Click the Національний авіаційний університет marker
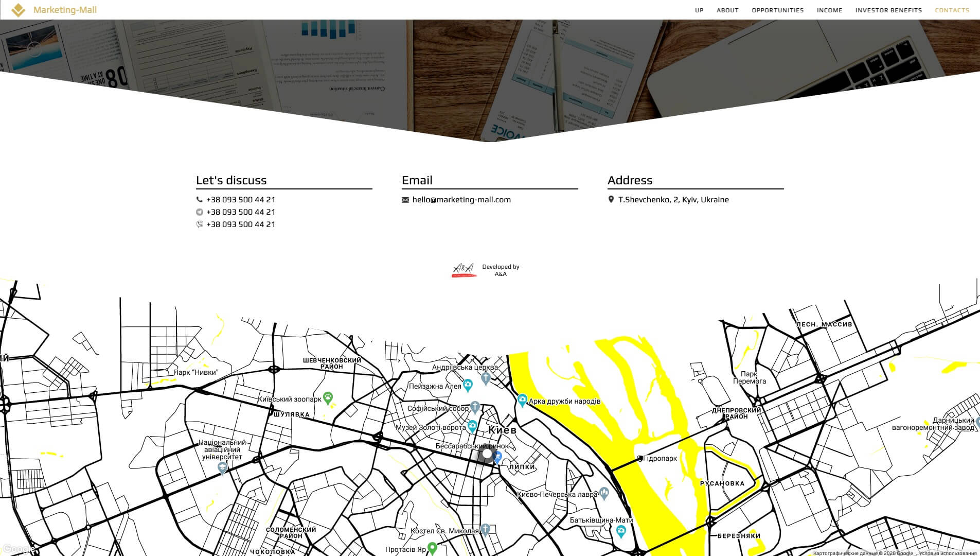Screen dimensions: 980x556 (x=222, y=468)
